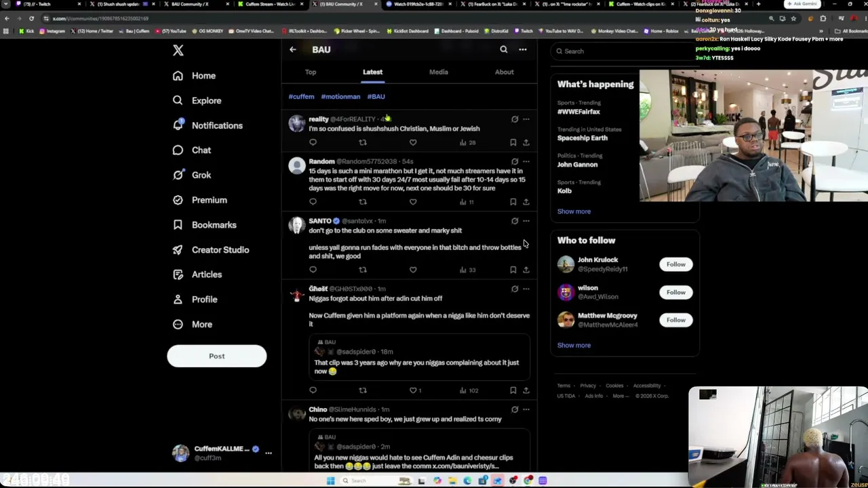Open more options on SANTO's post
Viewport: 868px width, 488px height.
click(526, 221)
